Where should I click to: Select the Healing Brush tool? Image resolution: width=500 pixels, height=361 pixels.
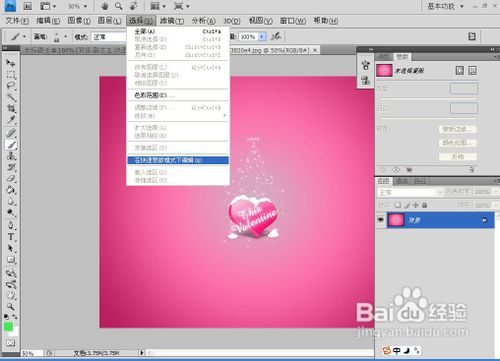tap(11, 133)
